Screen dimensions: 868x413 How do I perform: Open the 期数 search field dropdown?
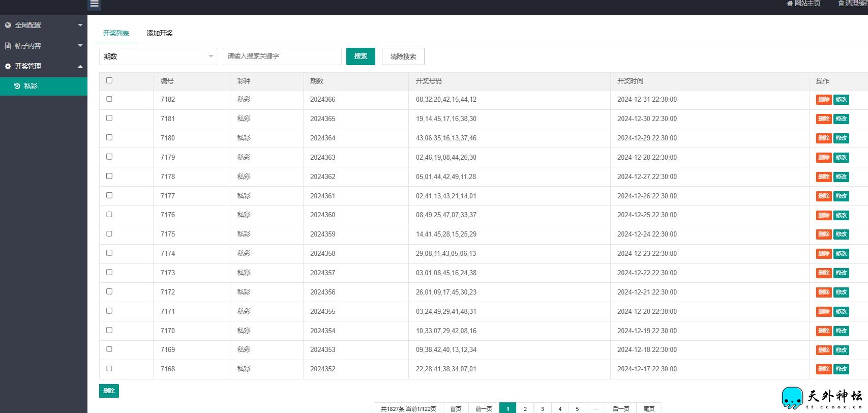158,56
